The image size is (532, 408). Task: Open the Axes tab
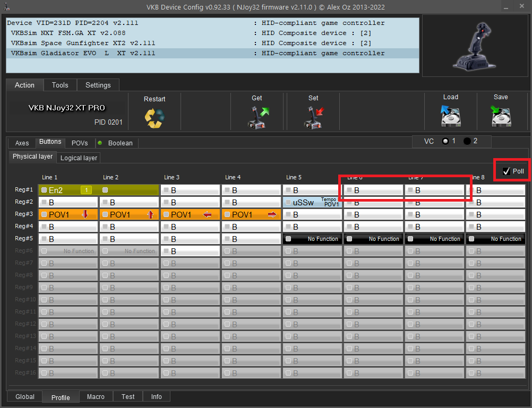[22, 143]
